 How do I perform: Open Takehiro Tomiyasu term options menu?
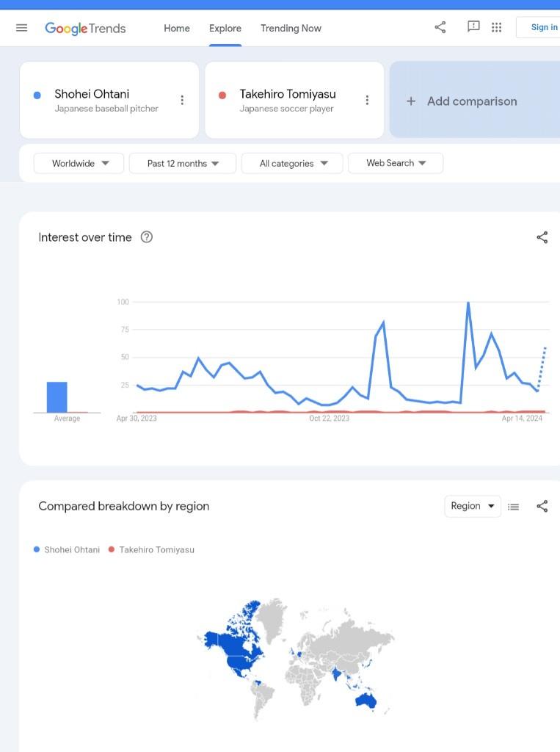click(x=367, y=100)
